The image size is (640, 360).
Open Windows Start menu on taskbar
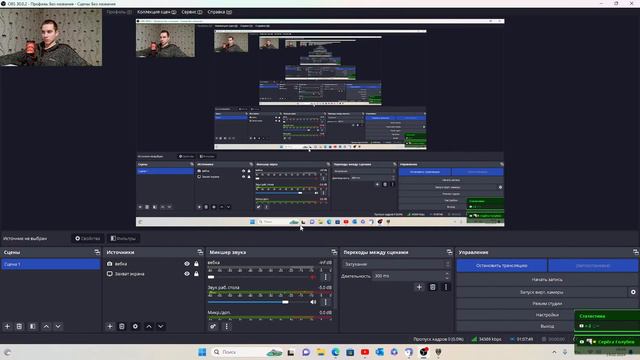(x=202, y=352)
